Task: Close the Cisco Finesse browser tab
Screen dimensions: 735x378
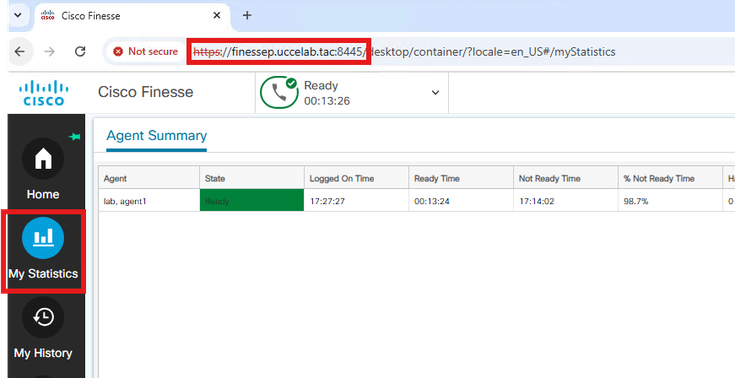Action: pyautogui.click(x=217, y=15)
